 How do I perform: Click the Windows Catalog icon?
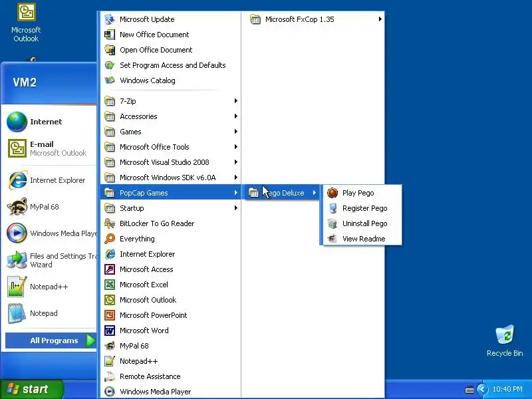[110, 80]
